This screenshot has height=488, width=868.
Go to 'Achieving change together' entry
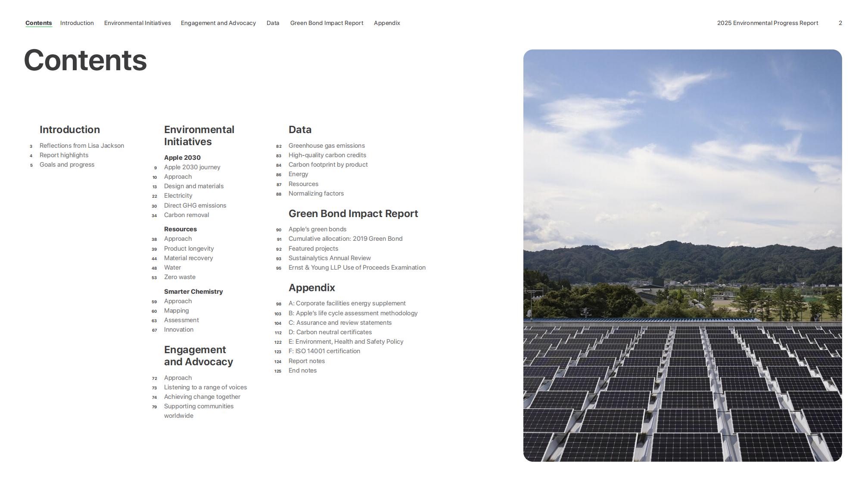tap(202, 397)
